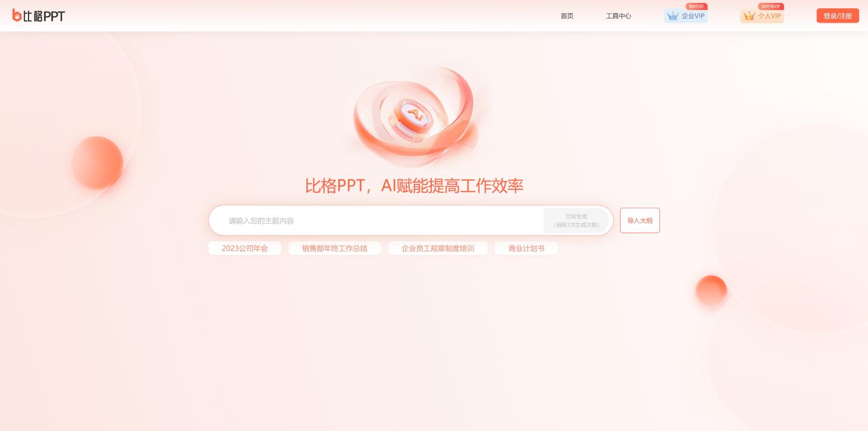Select the 销售部年终工作总结 suggestion chip
Screen dimensions: 868x431
[334, 248]
